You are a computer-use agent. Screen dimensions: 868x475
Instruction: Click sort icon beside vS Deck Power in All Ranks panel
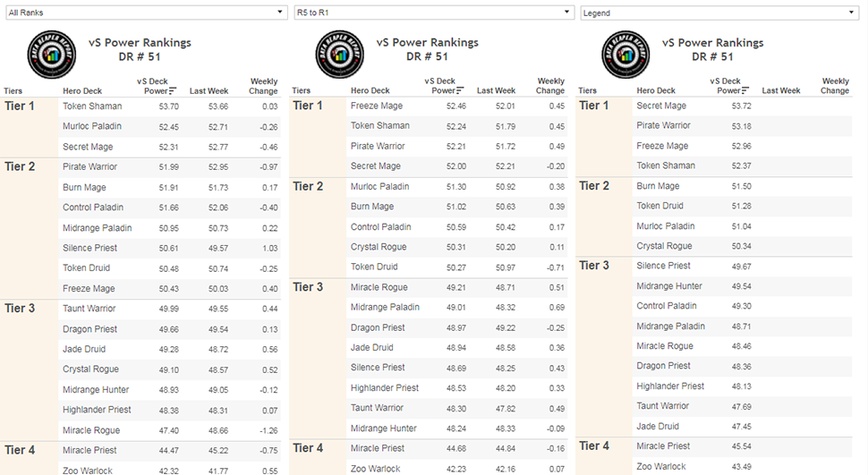click(172, 90)
